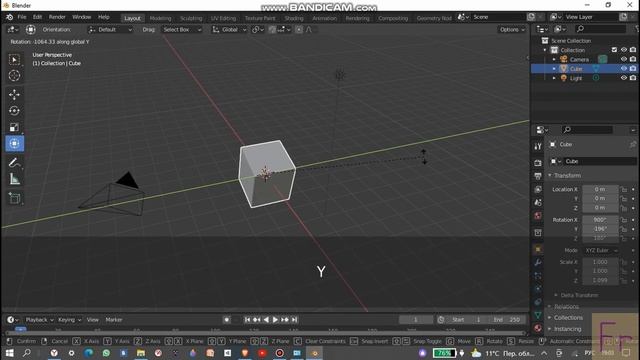Open the Scene properties tab

click(538, 202)
